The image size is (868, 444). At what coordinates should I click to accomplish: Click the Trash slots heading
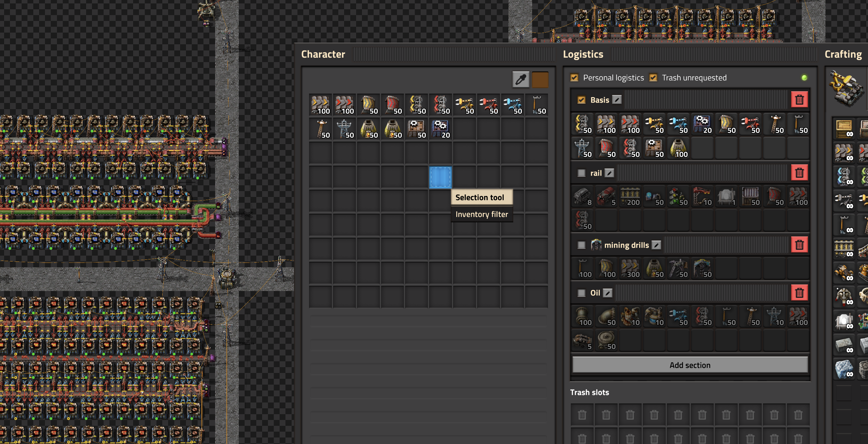pos(589,393)
